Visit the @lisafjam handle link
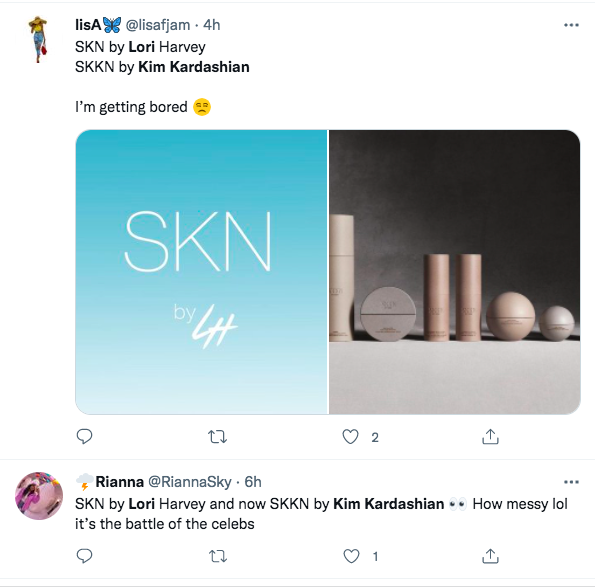Viewport: 595px width, 588px height. [x=158, y=25]
